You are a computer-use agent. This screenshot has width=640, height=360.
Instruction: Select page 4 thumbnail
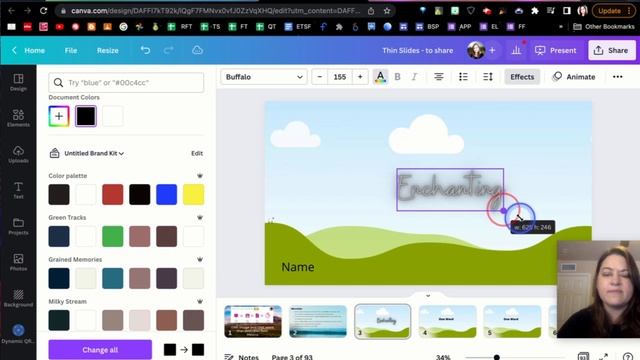pos(447,321)
